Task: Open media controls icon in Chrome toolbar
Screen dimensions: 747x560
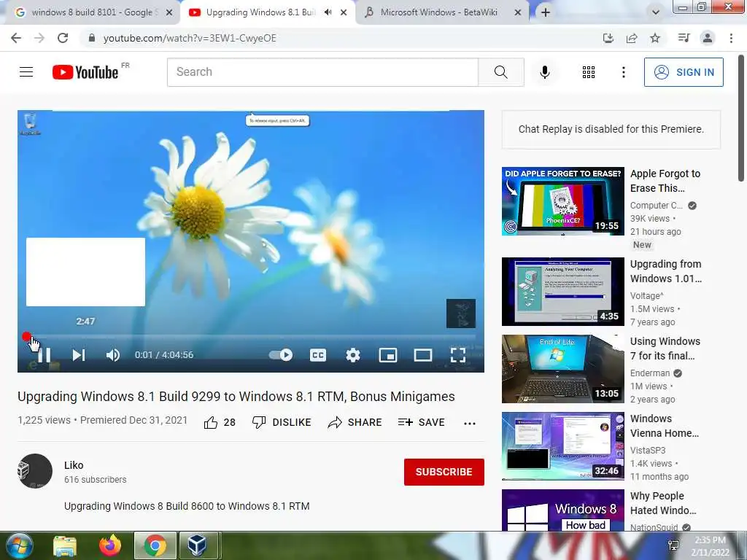Action: (684, 38)
